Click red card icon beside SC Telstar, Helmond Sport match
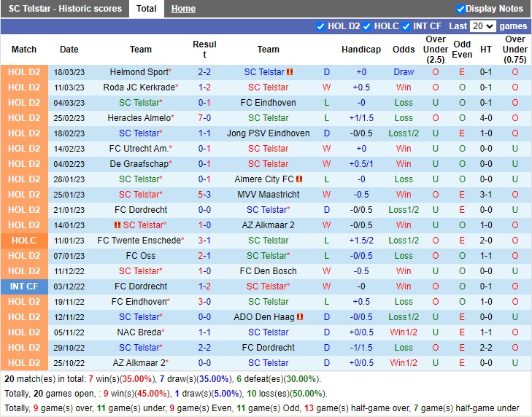The height and width of the screenshot is (417, 532). [290, 72]
